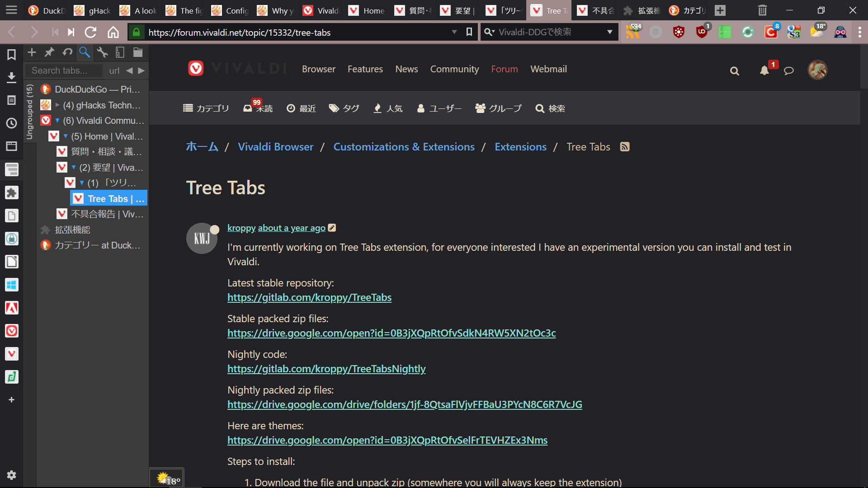Toggle the Tree Tabs search tool
Viewport: 868px width, 488px height.
click(x=85, y=52)
